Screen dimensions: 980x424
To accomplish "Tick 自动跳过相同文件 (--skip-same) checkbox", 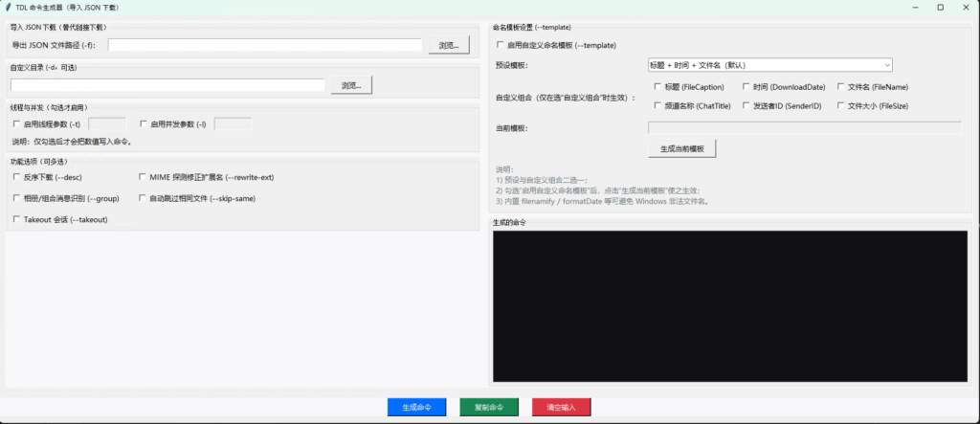I will tap(144, 198).
